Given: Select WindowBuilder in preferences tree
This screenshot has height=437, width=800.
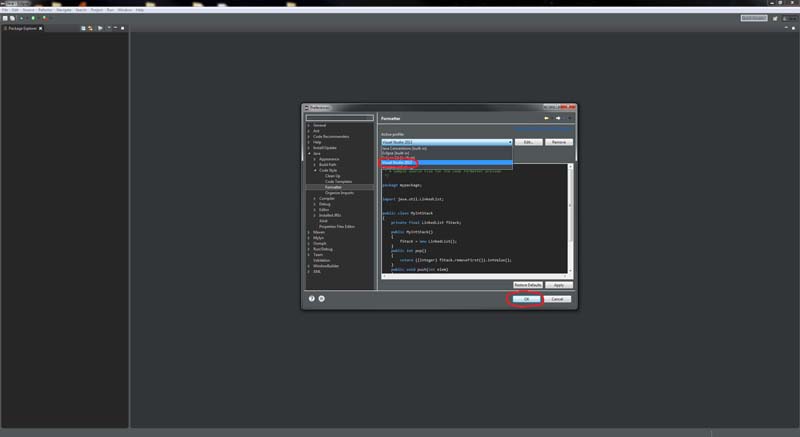Looking at the screenshot, I should (x=326, y=266).
